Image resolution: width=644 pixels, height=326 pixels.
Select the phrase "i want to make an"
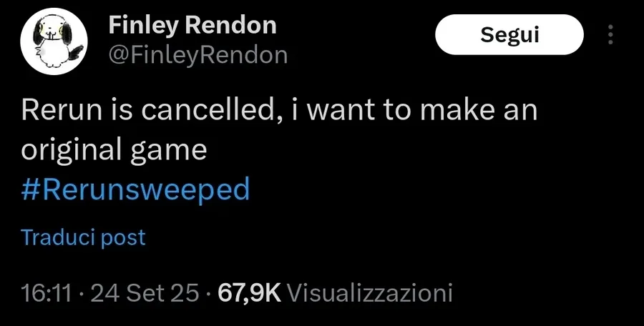(x=414, y=112)
